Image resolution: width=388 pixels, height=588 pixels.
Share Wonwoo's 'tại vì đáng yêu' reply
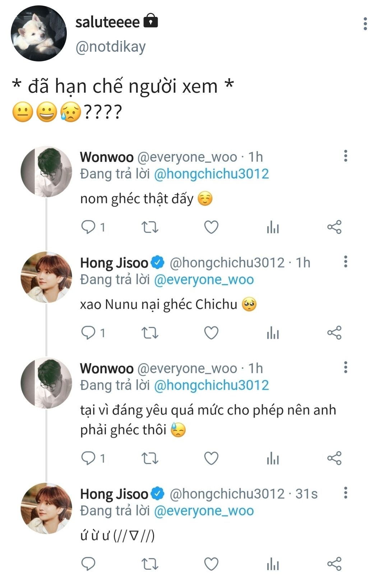(334, 458)
